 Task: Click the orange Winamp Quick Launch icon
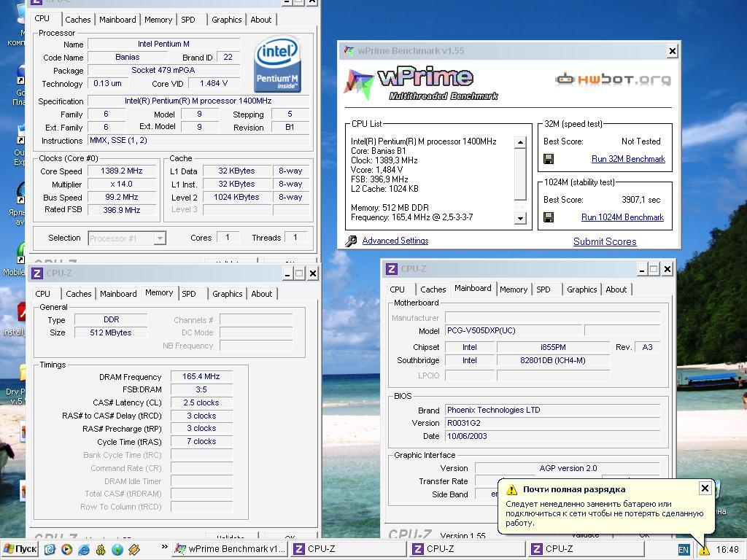[x=134, y=550]
